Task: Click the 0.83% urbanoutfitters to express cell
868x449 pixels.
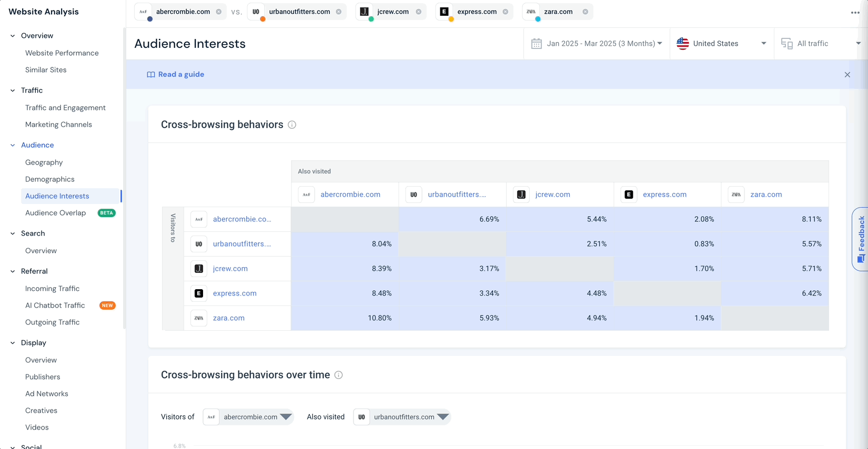Action: (x=668, y=244)
